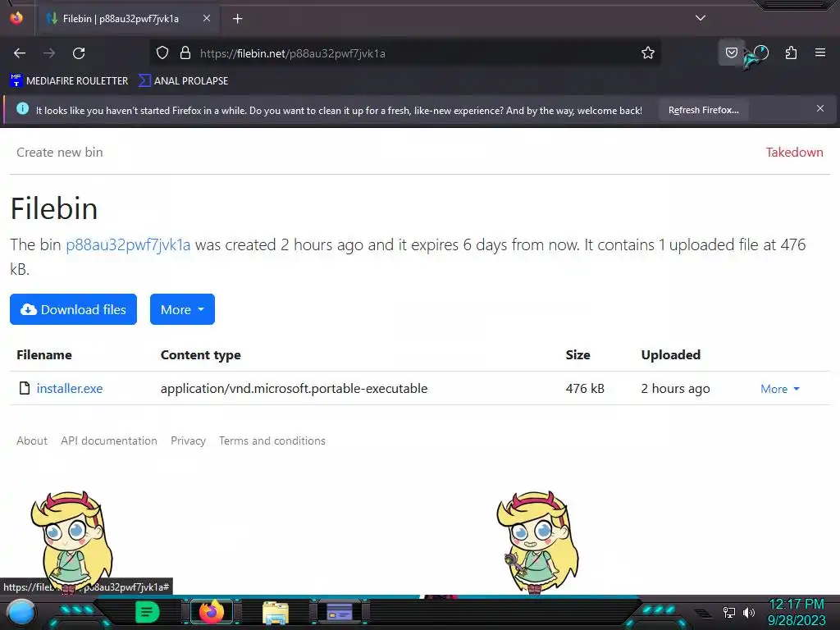Open the API documentation link
Image resolution: width=840 pixels, height=630 pixels.
pos(109,441)
